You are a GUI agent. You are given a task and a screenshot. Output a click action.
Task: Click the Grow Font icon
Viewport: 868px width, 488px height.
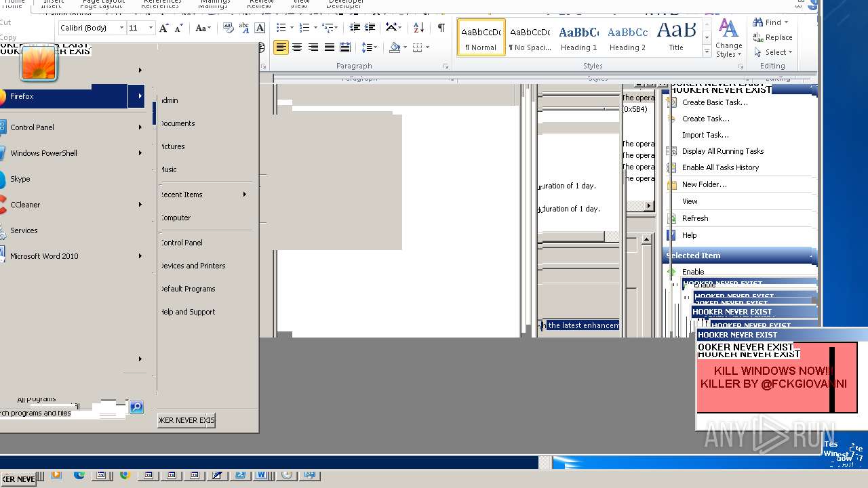tap(163, 28)
